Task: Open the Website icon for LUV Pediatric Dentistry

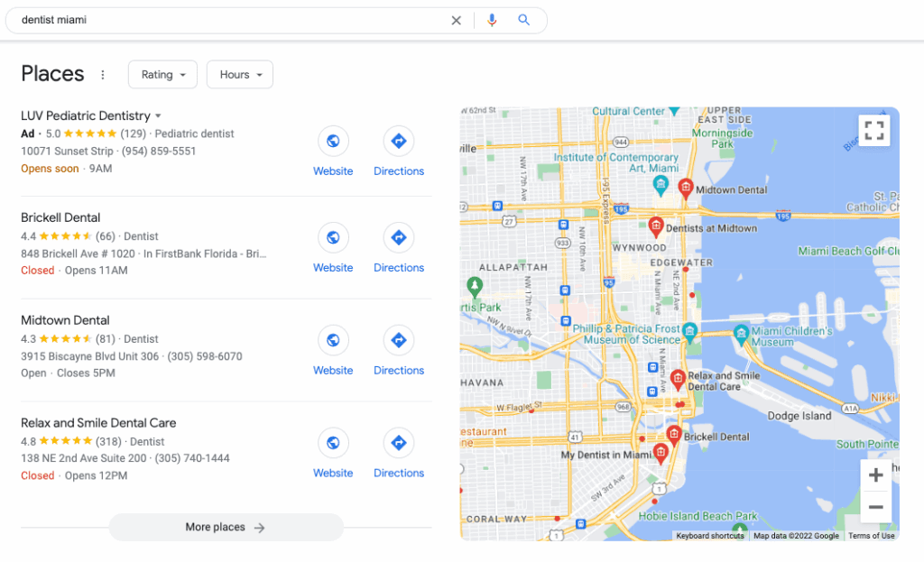Action: (333, 142)
